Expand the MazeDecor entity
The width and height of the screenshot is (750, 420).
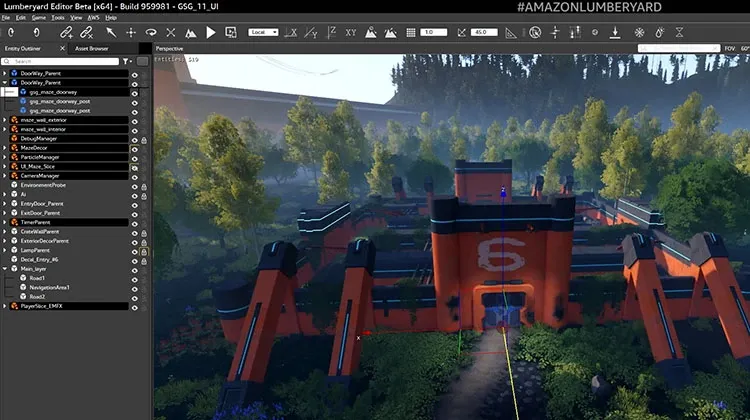click(x=5, y=148)
